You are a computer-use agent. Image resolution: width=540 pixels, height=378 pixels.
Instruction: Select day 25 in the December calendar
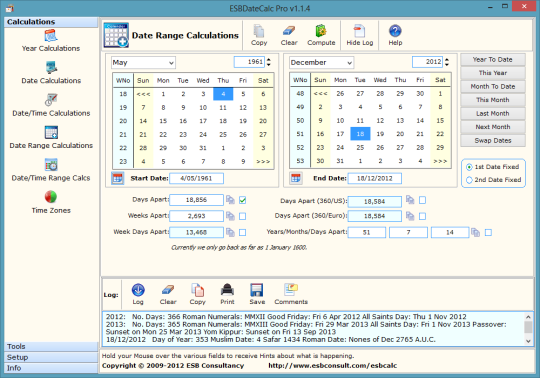click(x=360, y=147)
